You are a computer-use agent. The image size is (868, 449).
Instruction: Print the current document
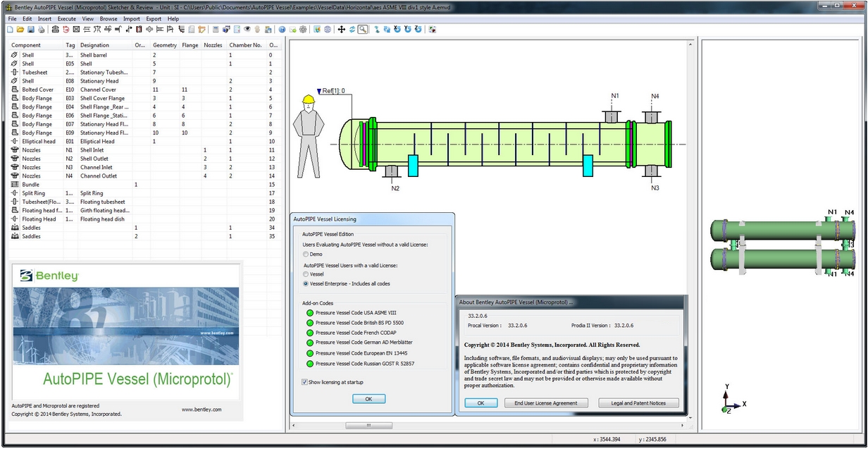click(x=42, y=30)
